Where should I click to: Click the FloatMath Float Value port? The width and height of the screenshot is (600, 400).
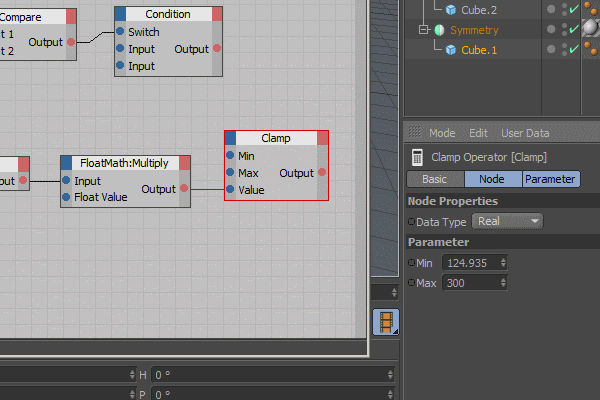tap(66, 197)
